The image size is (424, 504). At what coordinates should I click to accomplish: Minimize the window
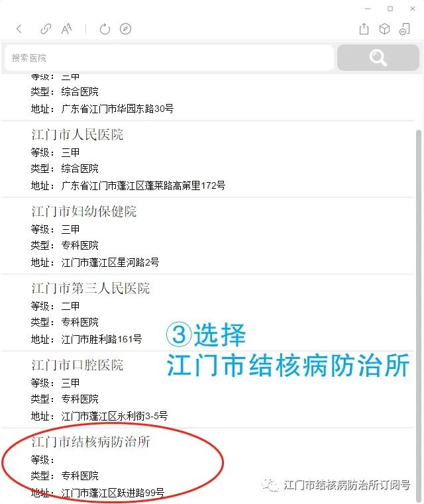click(368, 9)
